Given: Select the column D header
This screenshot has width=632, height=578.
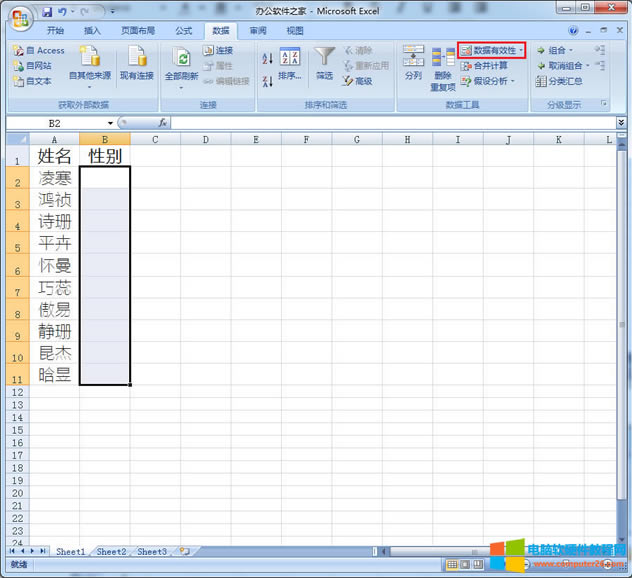Looking at the screenshot, I should pyautogui.click(x=205, y=139).
